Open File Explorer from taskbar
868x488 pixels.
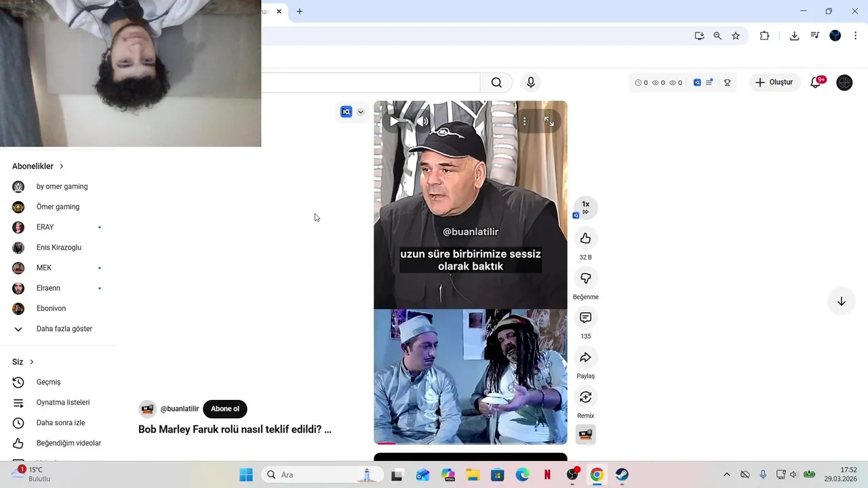pos(472,475)
